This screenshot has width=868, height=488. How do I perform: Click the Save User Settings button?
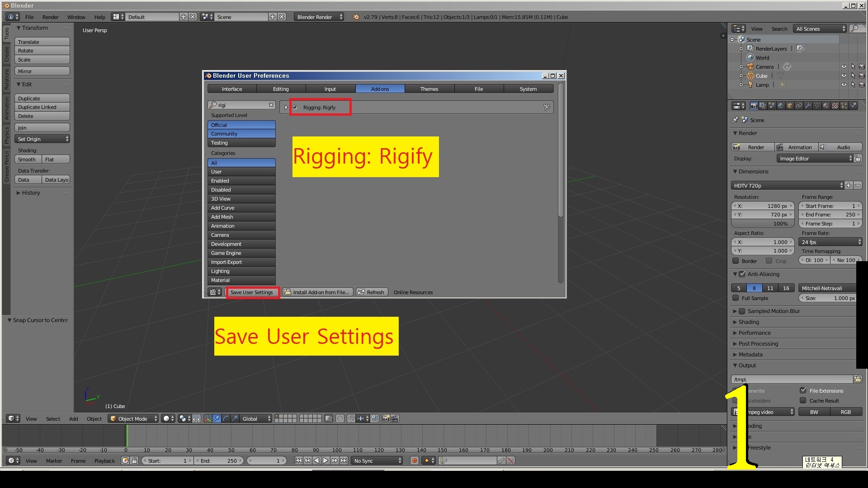(252, 292)
